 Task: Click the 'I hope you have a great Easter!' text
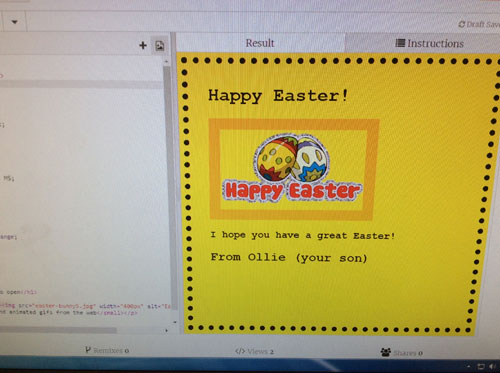[303, 235]
